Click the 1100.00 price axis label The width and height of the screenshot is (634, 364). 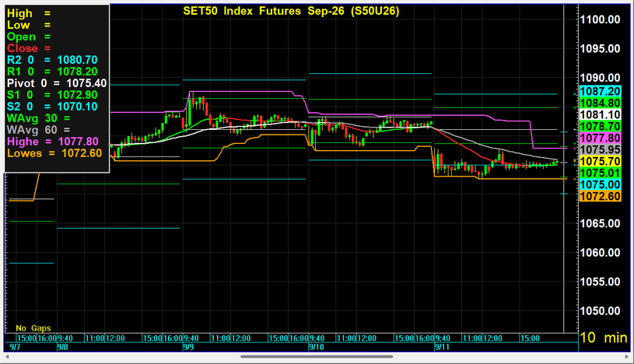[600, 19]
